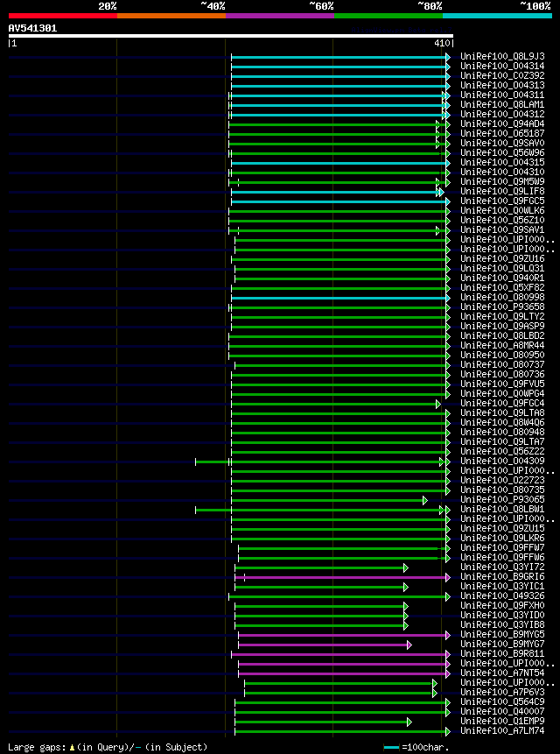This screenshot has height=754, width=560.
Task: Select the UniRef100_Q9LTY2 label
Action: pyautogui.click(x=502, y=316)
